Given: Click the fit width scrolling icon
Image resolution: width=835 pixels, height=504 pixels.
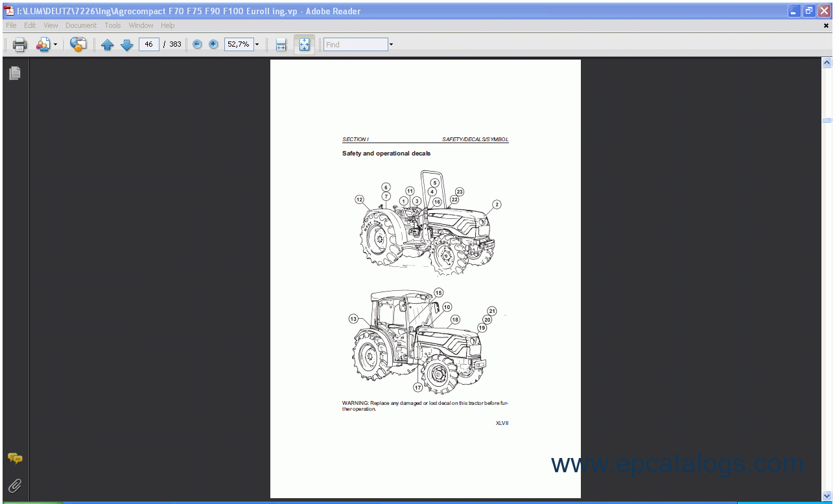Looking at the screenshot, I should 281,45.
